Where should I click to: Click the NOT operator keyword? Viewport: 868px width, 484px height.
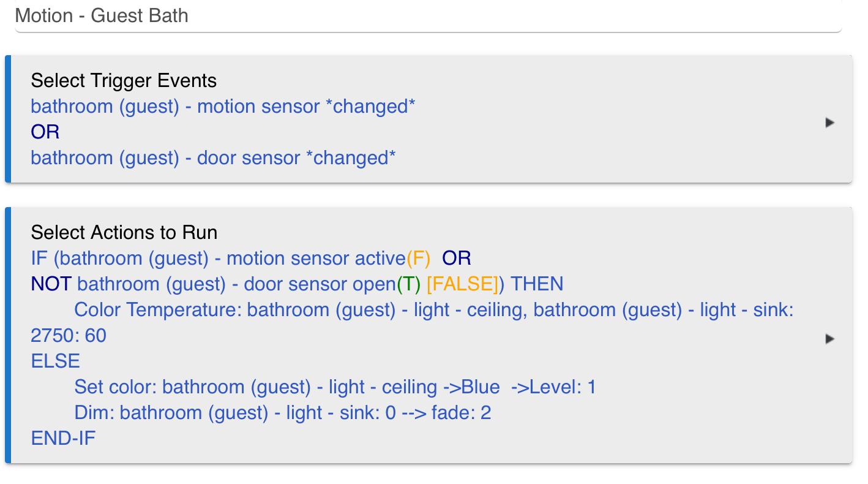pos(51,284)
